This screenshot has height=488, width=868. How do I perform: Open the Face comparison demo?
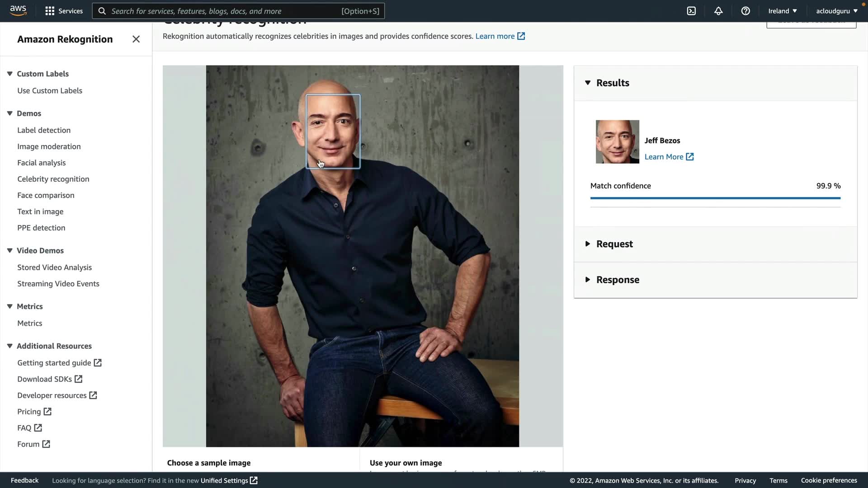46,195
